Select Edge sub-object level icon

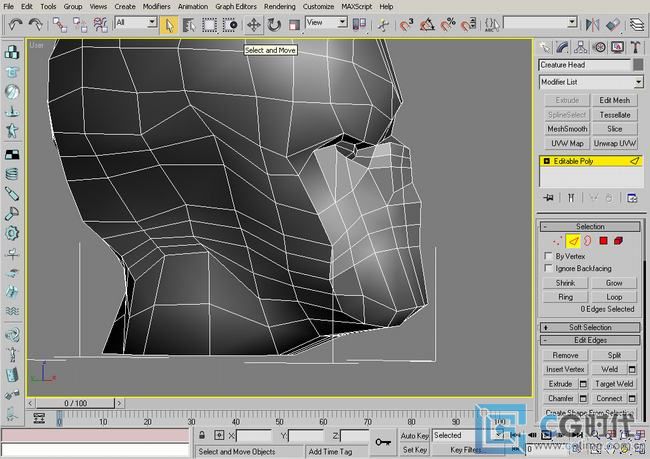(573, 241)
